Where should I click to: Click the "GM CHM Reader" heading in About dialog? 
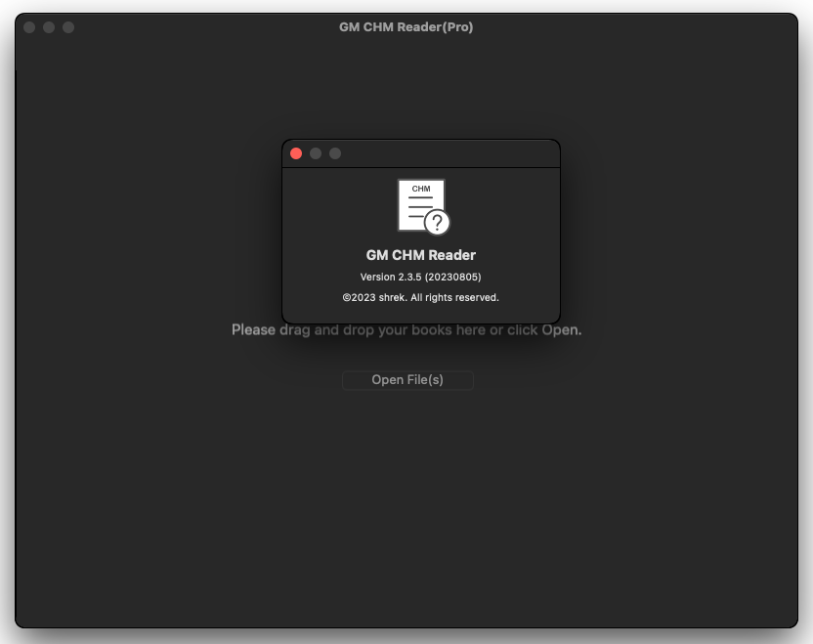click(x=420, y=255)
